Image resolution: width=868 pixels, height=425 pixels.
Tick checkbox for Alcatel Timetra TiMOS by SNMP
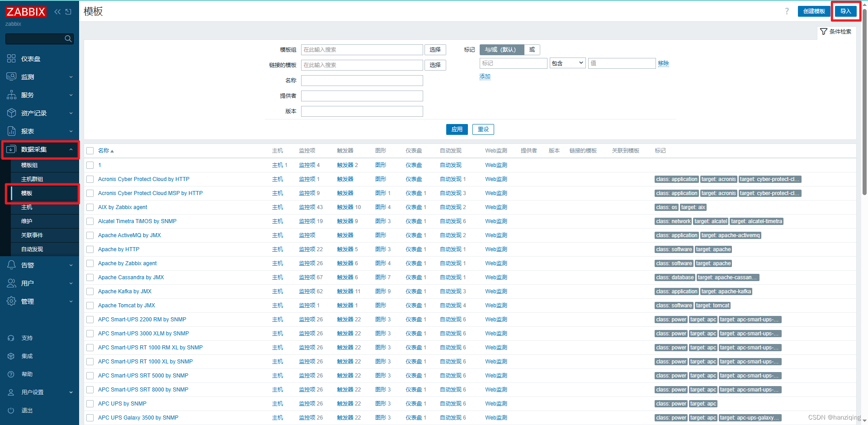click(90, 221)
